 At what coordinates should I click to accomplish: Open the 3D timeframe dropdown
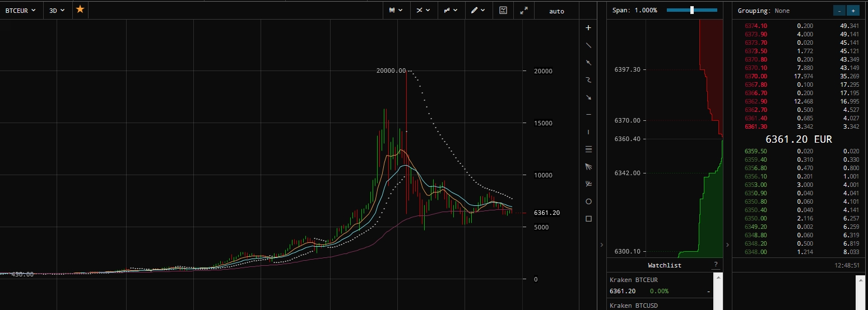(x=57, y=10)
